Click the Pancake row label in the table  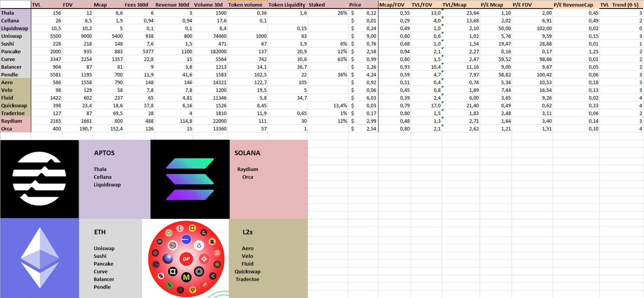16,51
